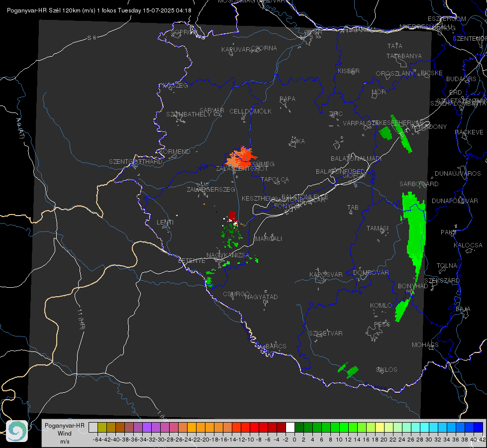
Task: Click the white swatch between -2 and 0
Action: (290, 427)
